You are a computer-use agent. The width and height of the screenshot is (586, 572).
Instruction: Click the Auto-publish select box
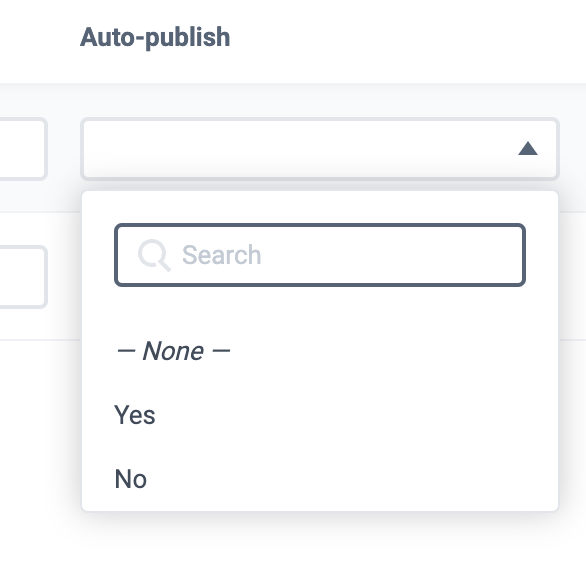[x=320, y=149]
